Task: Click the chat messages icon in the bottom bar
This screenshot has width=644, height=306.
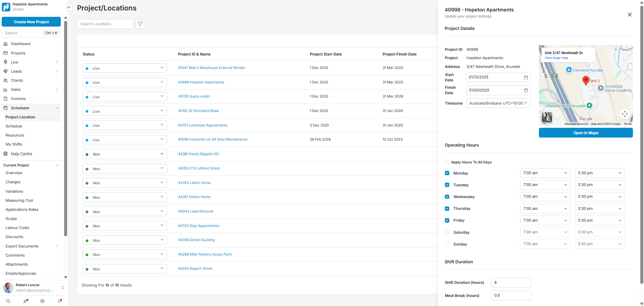Action: coord(8,301)
